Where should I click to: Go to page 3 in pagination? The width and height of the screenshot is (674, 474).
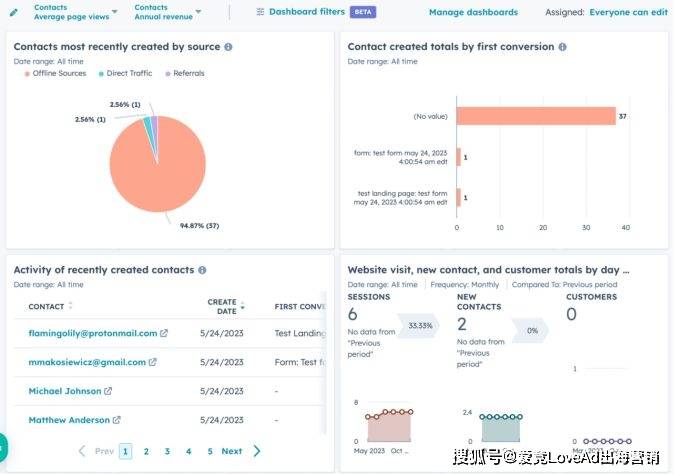point(167,451)
